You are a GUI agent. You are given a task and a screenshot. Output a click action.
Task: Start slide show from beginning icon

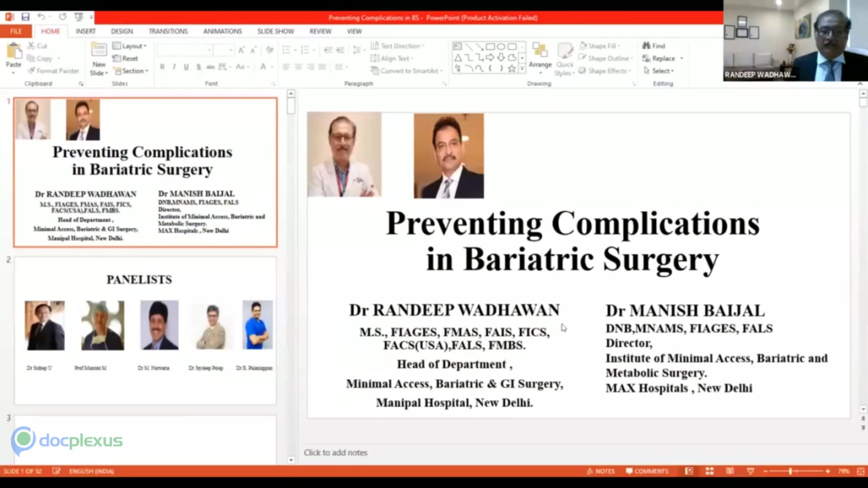click(79, 17)
